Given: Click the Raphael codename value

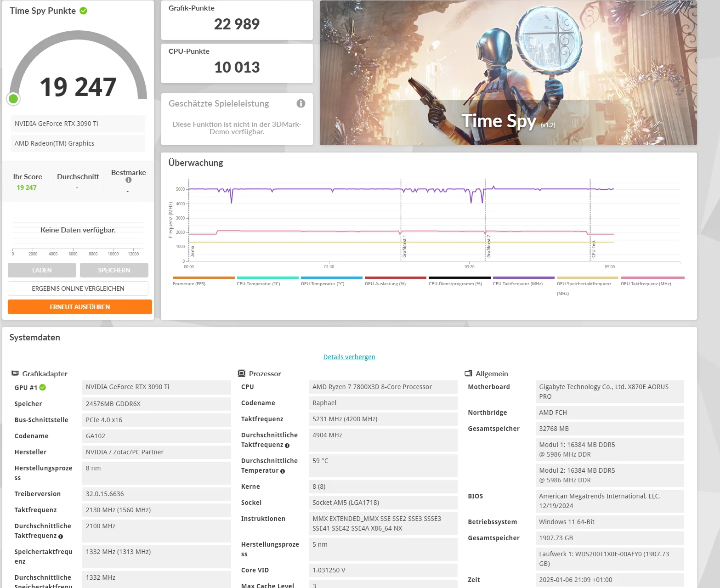Looking at the screenshot, I should pos(383,403).
